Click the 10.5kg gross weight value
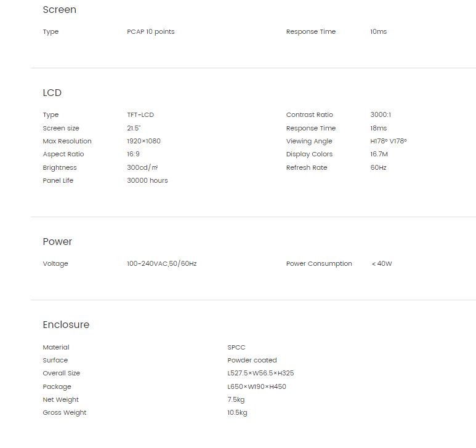This screenshot has height=448, width=476. click(x=237, y=412)
